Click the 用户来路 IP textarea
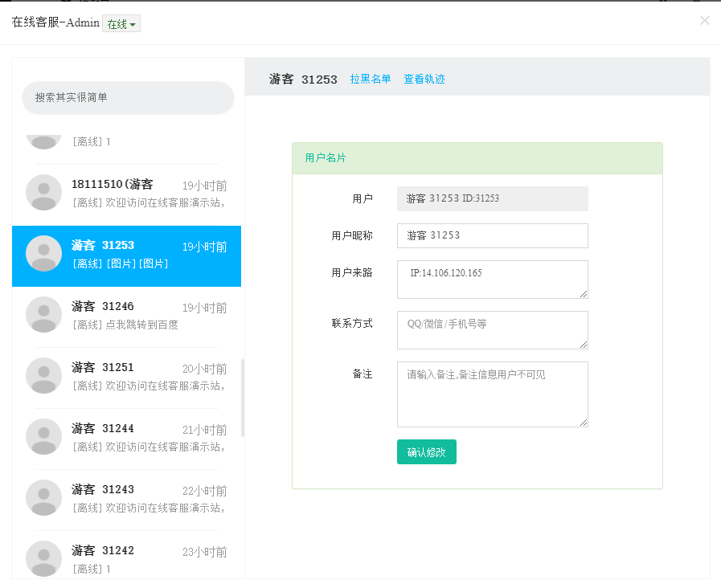Image resolution: width=721 pixels, height=588 pixels. (492, 279)
